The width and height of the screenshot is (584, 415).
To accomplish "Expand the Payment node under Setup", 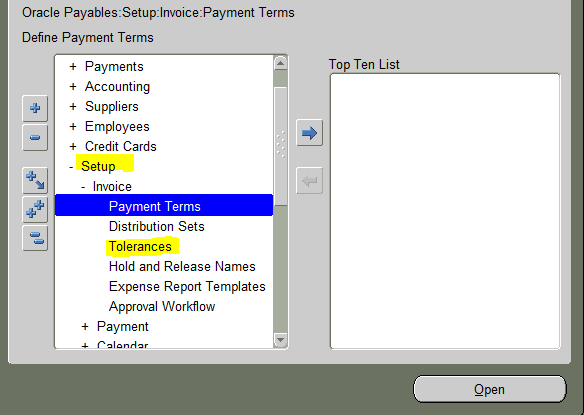I will [85, 327].
